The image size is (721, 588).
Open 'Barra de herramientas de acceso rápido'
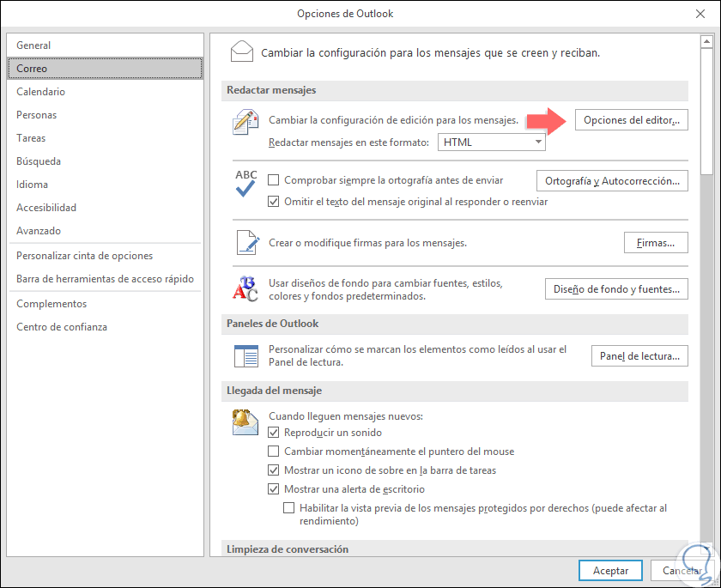pos(106,279)
